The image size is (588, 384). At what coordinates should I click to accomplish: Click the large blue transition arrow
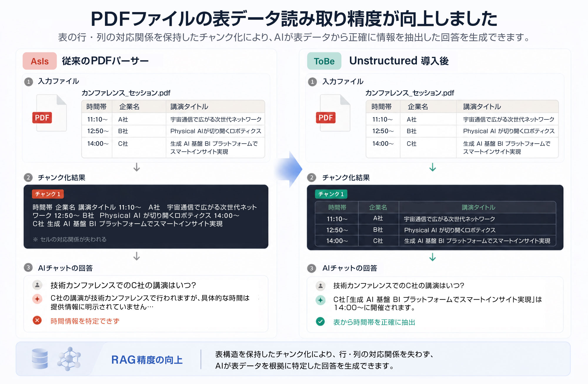[x=289, y=169]
